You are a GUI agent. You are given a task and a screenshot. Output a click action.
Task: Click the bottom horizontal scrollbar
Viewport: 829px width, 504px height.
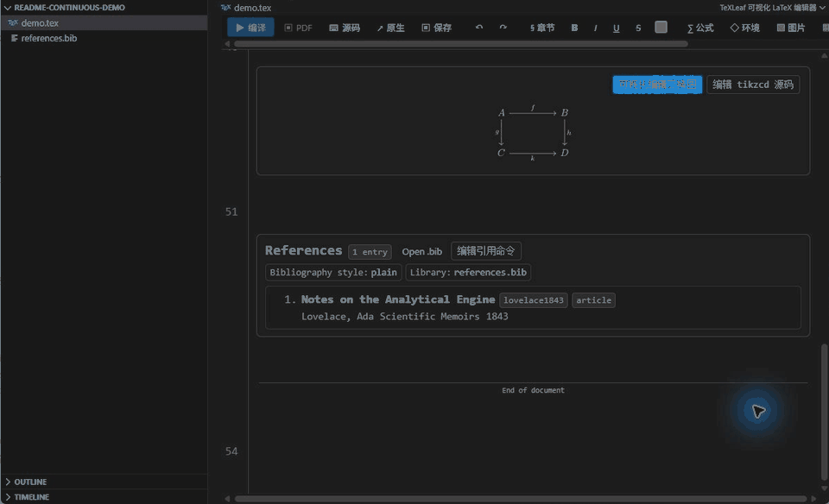click(x=521, y=499)
